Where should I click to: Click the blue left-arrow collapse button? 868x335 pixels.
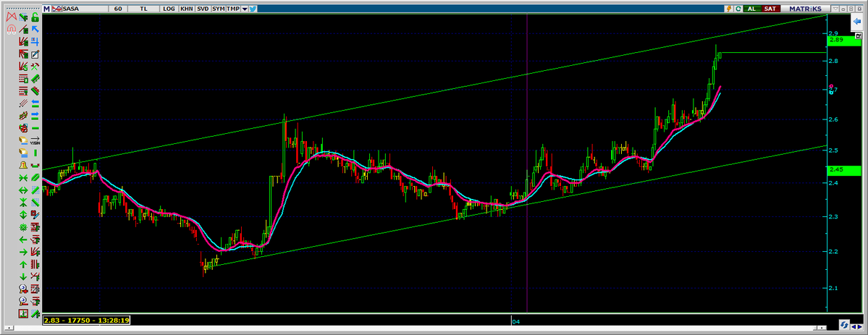(x=857, y=20)
